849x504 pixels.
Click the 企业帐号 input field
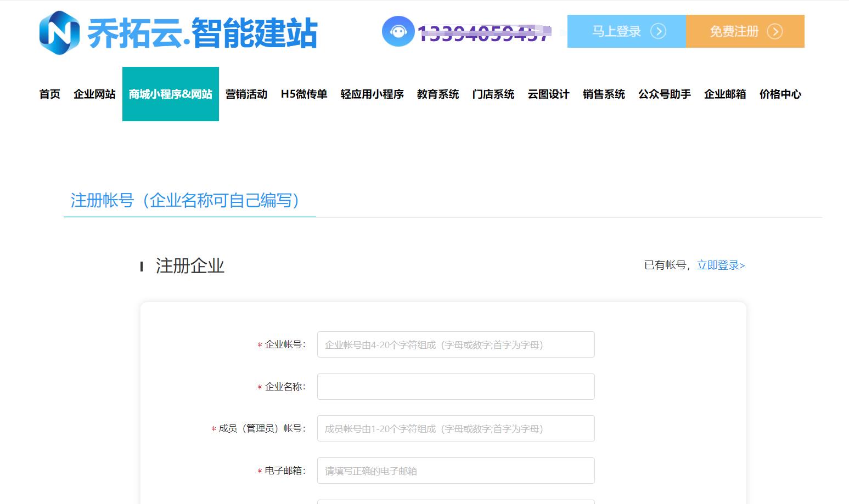pos(456,344)
